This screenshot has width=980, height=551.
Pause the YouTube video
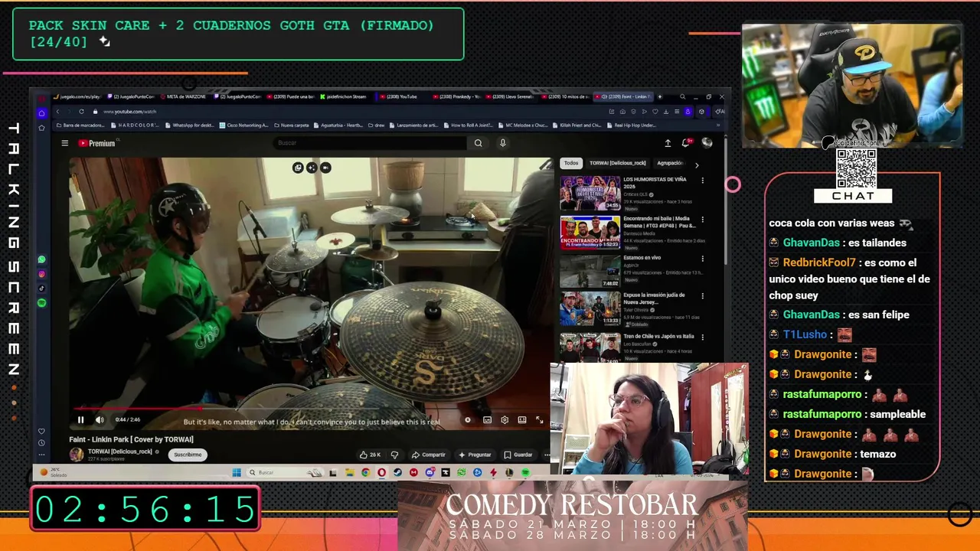(80, 419)
